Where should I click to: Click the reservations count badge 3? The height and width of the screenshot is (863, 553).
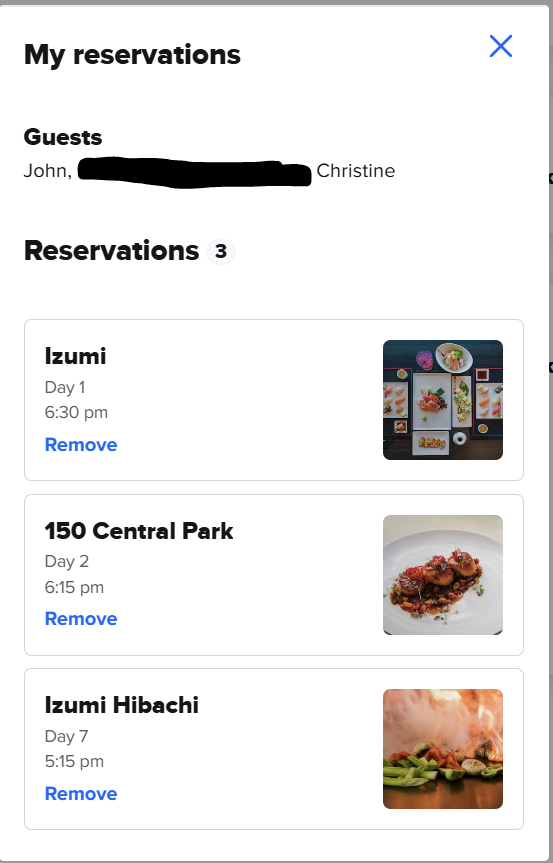pos(221,252)
